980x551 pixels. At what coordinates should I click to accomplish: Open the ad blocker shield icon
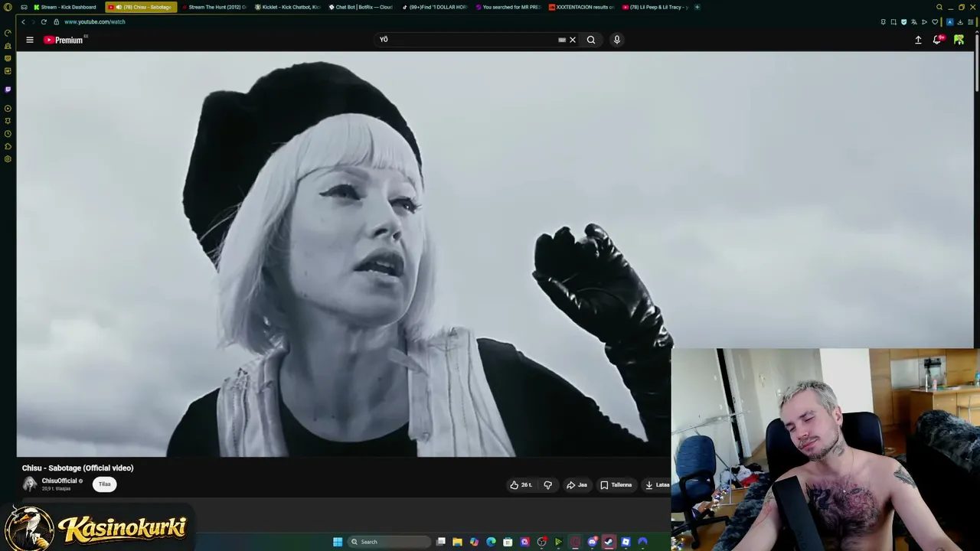click(x=903, y=21)
